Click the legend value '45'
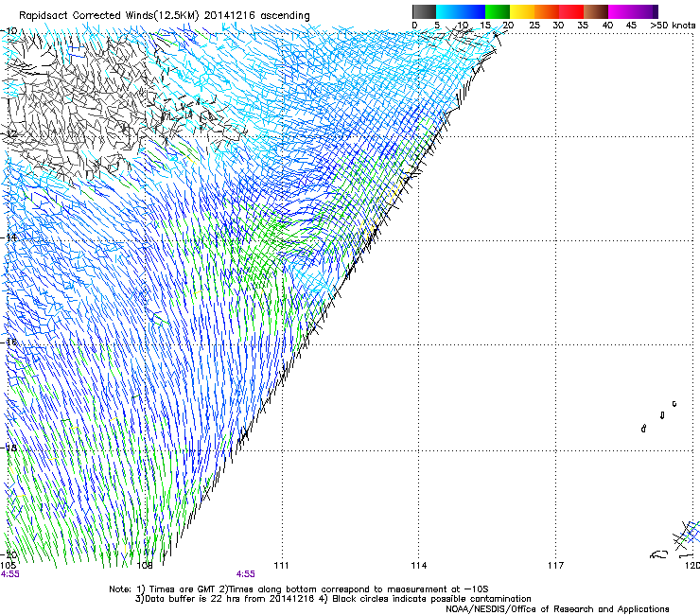This screenshot has height=615, width=700. [x=631, y=25]
